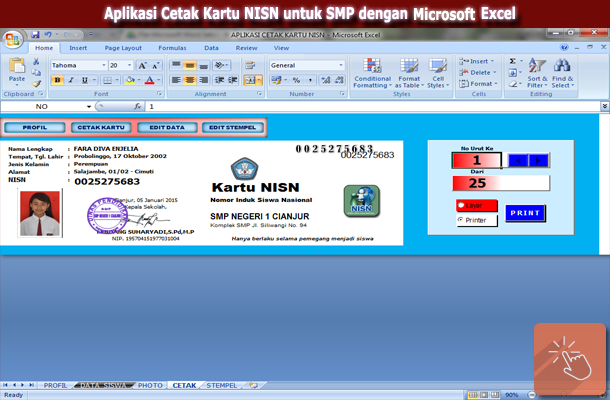Click the PROFIL button
This screenshot has width=610, height=400.
click(x=35, y=127)
